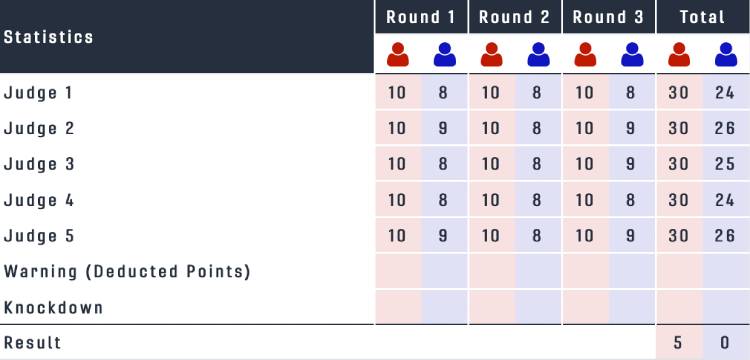The image size is (750, 360).
Task: Click the red boxer icon under Round 3
Action: pos(585,55)
